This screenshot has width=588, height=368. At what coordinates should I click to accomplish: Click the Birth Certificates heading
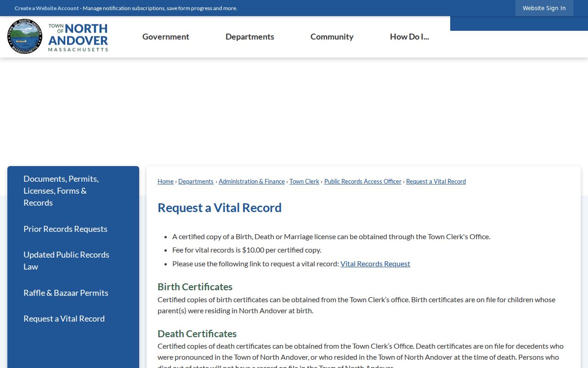coord(195,287)
